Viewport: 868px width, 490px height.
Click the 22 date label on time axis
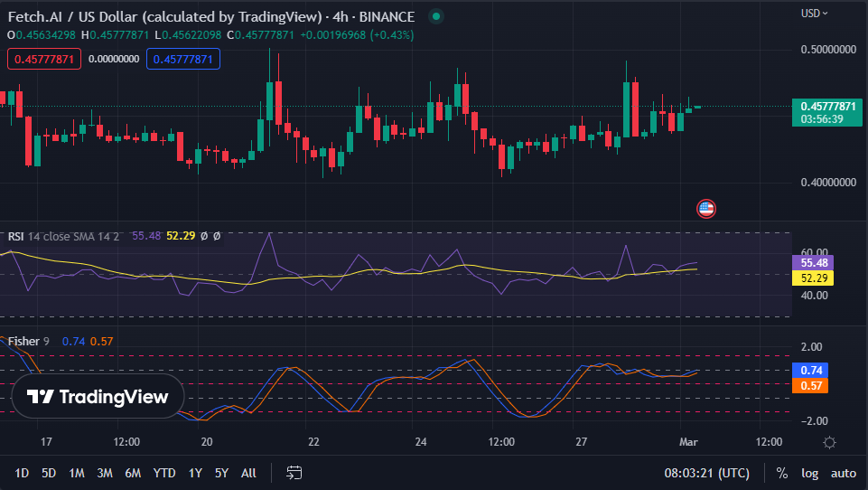point(313,442)
